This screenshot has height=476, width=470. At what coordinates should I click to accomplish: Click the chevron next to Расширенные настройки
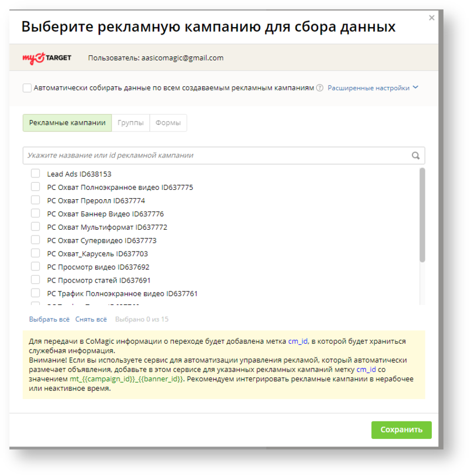pyautogui.click(x=415, y=88)
